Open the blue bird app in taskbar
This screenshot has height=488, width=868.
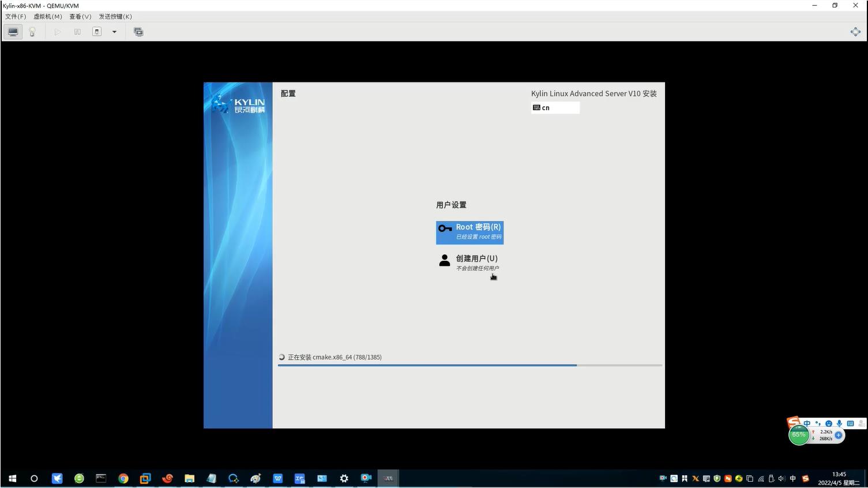coord(57,478)
